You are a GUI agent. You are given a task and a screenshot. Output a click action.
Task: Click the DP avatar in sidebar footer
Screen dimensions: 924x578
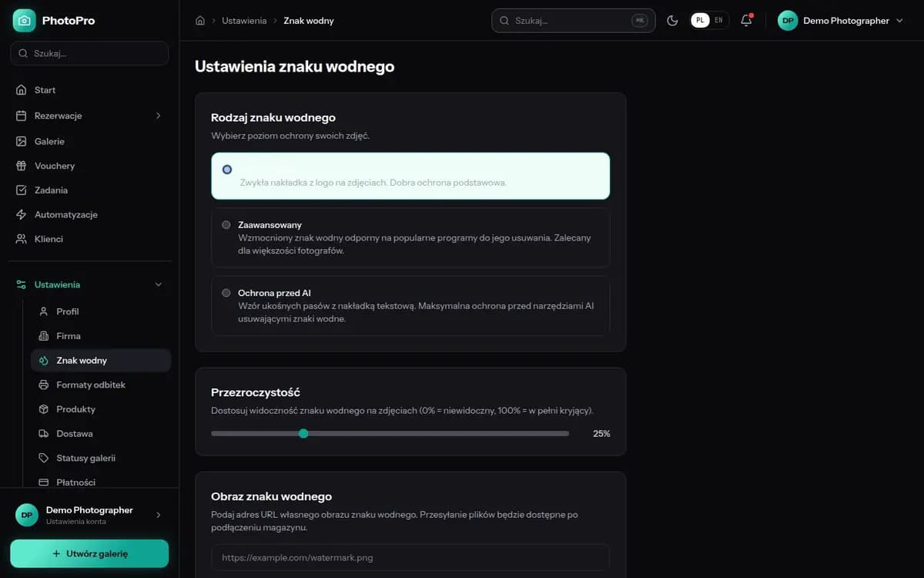(27, 515)
